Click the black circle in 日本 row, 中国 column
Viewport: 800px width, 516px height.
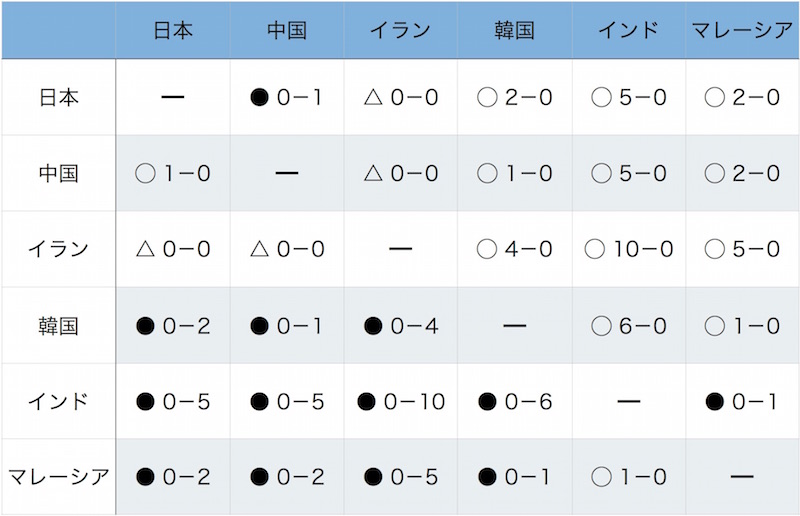[x=259, y=98]
